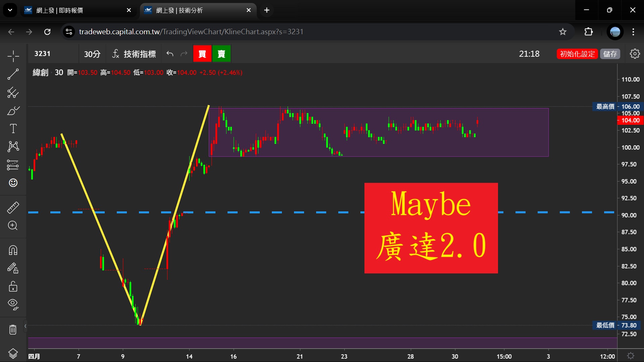Open the emoji icons tool

coord(13,183)
